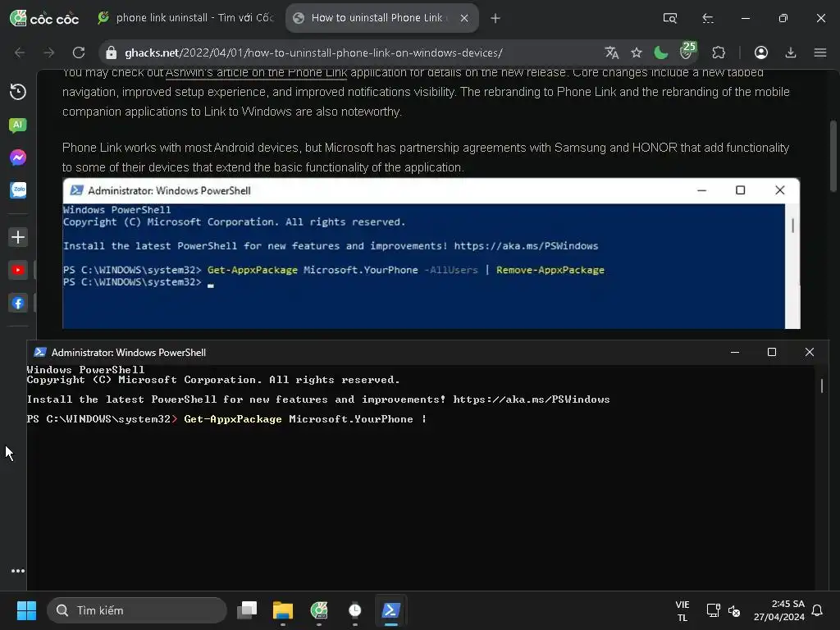The image size is (840, 630).
Task: Open browser downloads
Action: point(790,52)
